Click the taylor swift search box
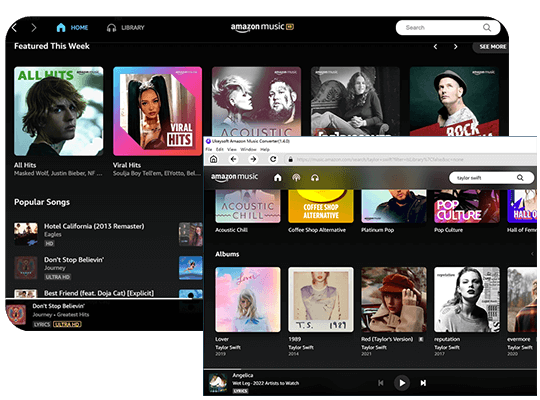The height and width of the screenshot is (400, 540). pyautogui.click(x=491, y=178)
